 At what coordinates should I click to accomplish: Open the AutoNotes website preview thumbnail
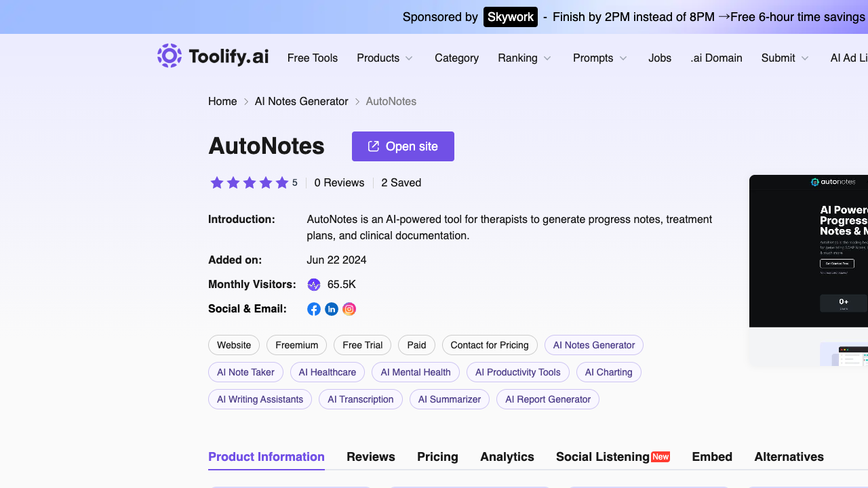[x=808, y=270]
